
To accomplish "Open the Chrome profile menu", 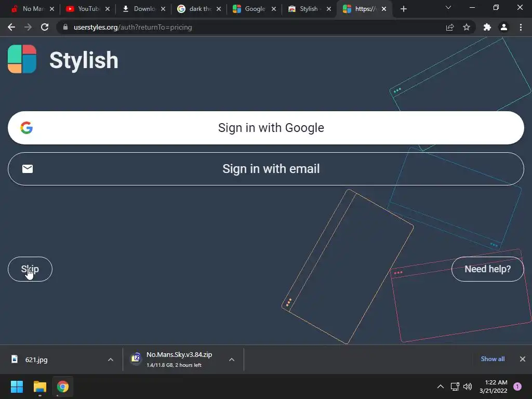I will point(504,27).
